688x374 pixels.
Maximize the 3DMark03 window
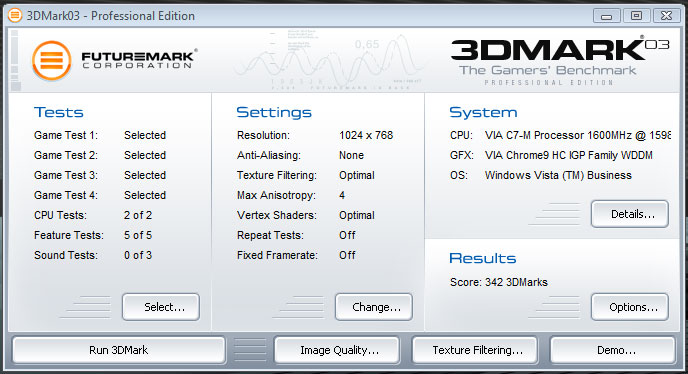pyautogui.click(x=636, y=16)
